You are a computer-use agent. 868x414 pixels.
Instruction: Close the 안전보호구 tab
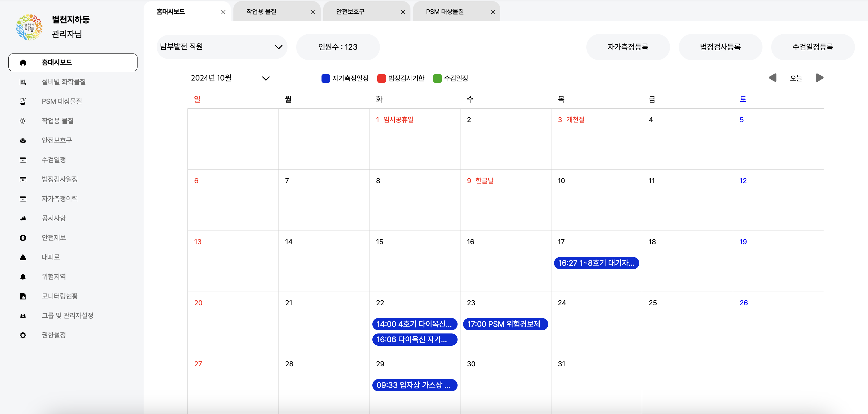click(403, 12)
